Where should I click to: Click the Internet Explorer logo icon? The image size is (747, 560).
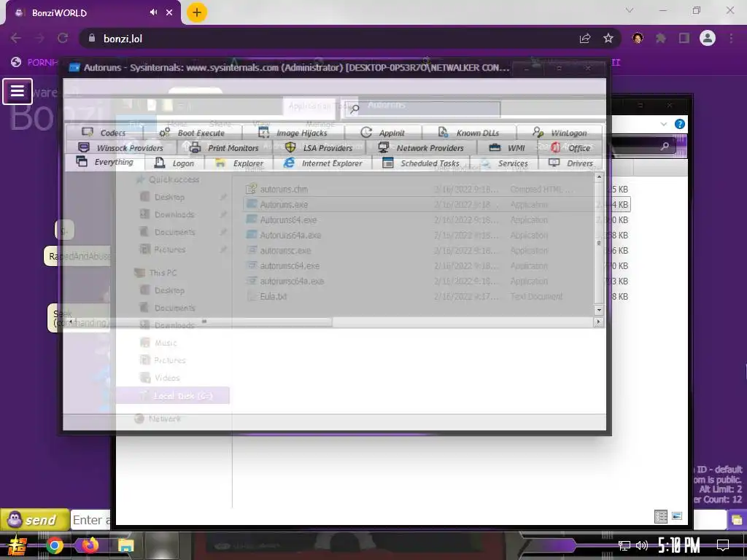pyautogui.click(x=289, y=163)
